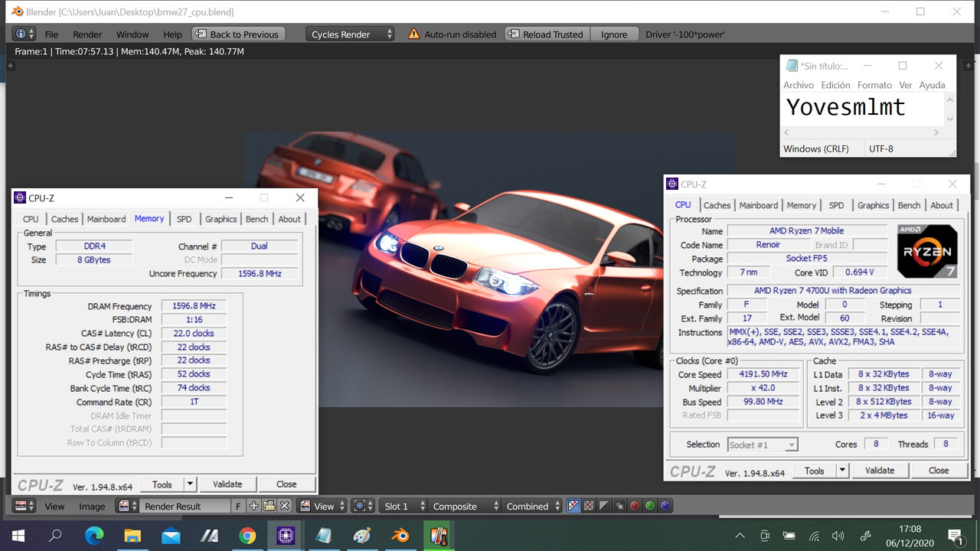Expand Tools dropdown arrow in Memory CPU-Z window
980x551 pixels.
191,484
